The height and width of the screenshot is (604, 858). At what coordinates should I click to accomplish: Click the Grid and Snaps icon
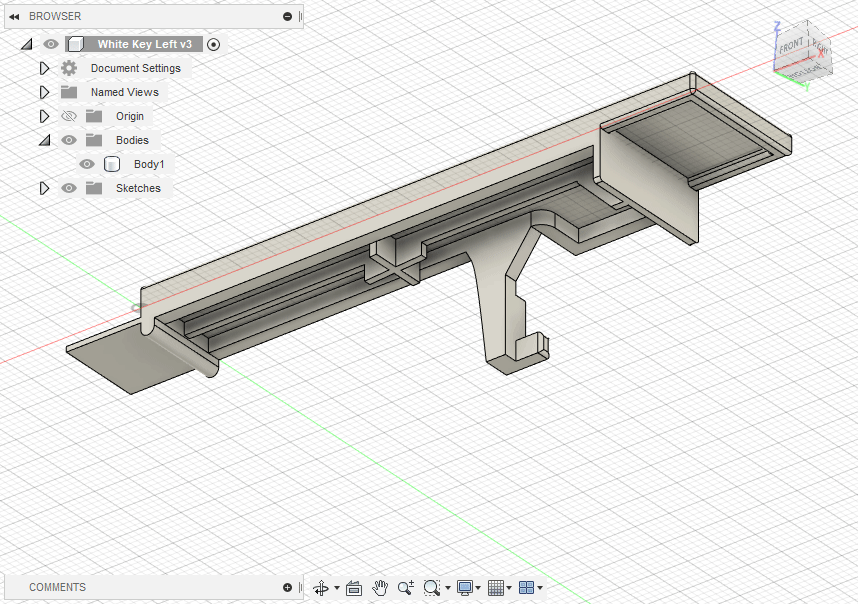click(x=495, y=588)
